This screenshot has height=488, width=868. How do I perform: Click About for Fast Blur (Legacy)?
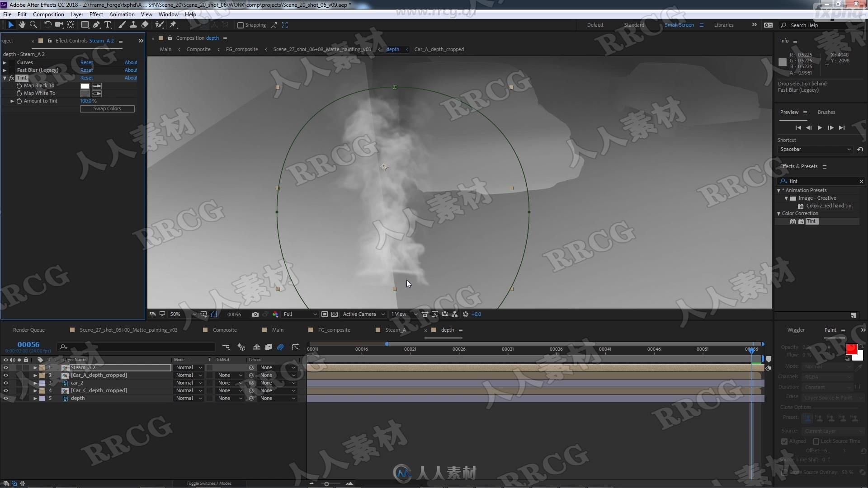click(131, 70)
